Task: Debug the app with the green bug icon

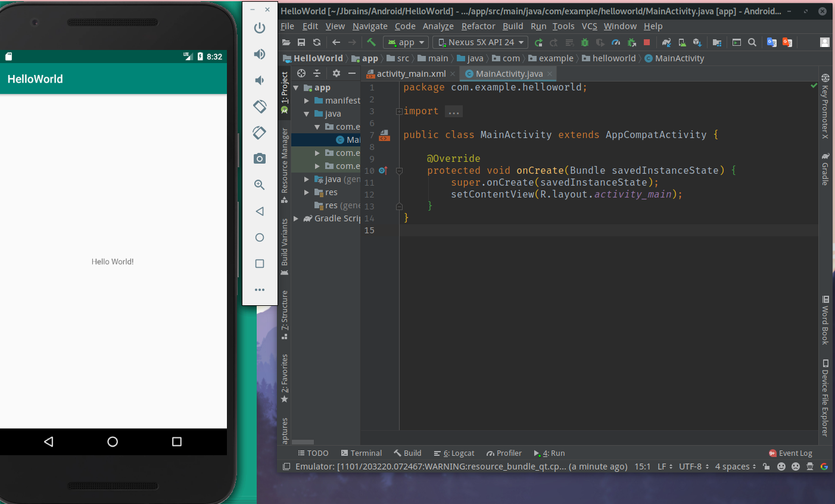Action: 585,42
